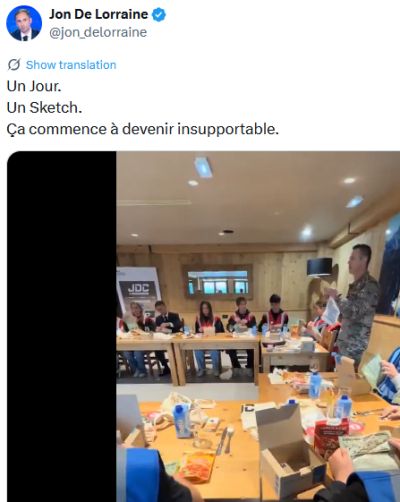This screenshot has width=400, height=502.
Task: Click the black wall lamp in video
Action: tap(319, 267)
